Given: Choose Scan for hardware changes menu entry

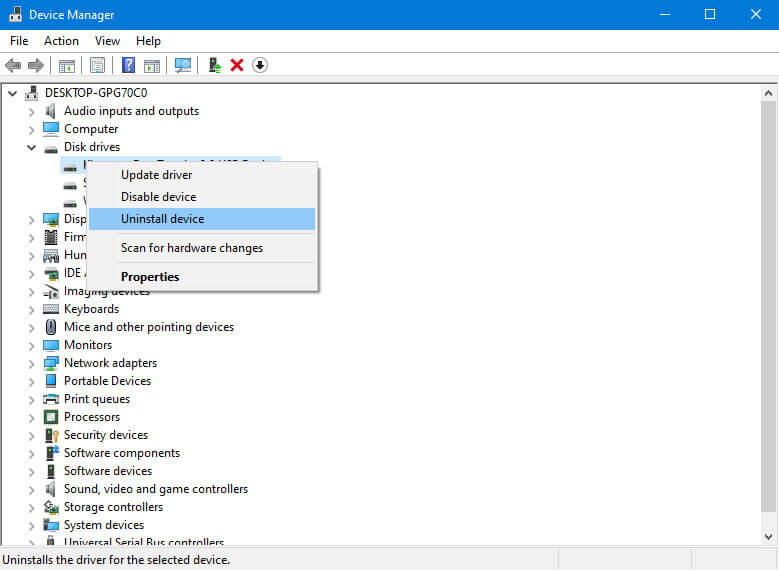Looking at the screenshot, I should (202, 248).
